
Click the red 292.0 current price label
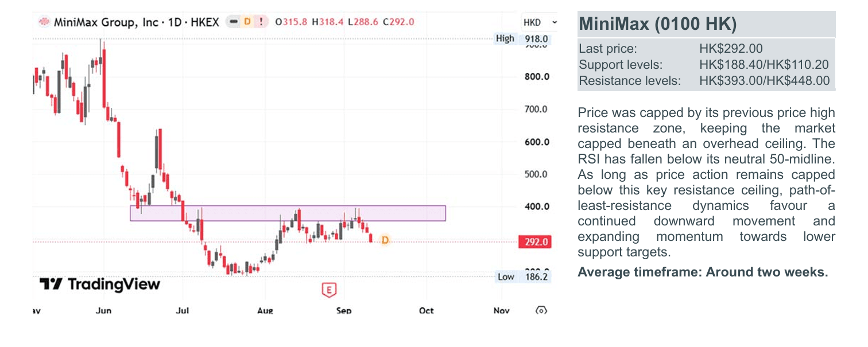(x=534, y=242)
